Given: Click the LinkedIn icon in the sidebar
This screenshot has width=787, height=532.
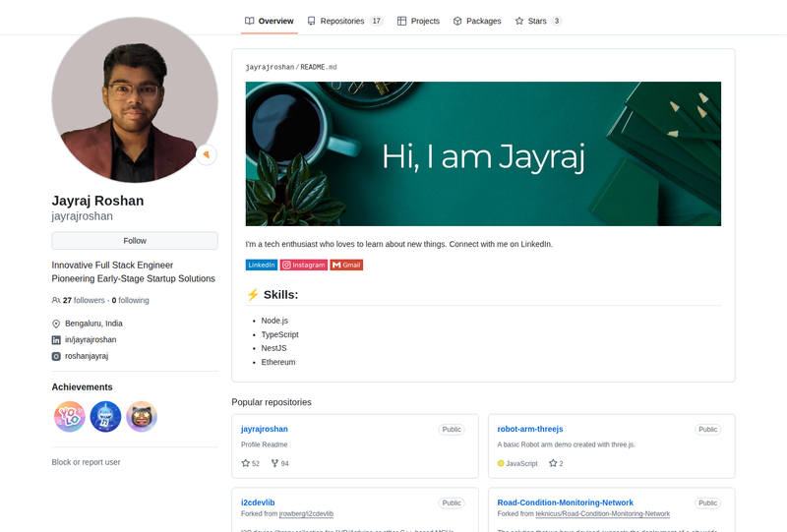Looking at the screenshot, I should click(x=56, y=340).
